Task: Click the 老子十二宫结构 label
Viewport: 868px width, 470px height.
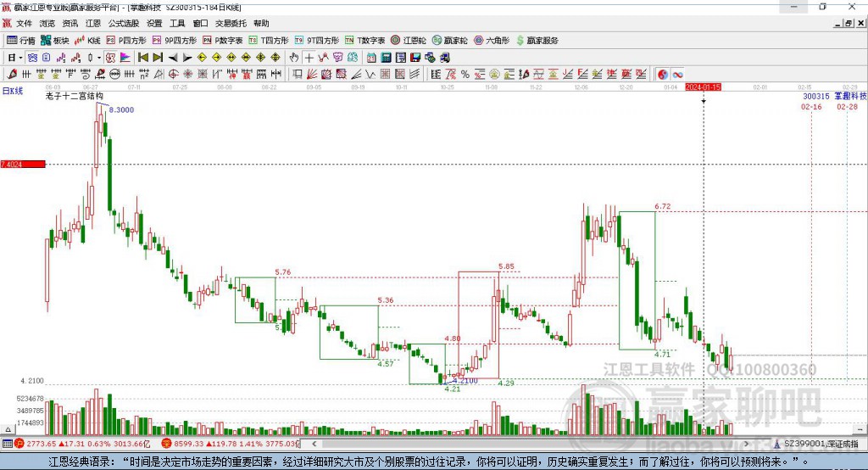Action: pyautogui.click(x=75, y=96)
